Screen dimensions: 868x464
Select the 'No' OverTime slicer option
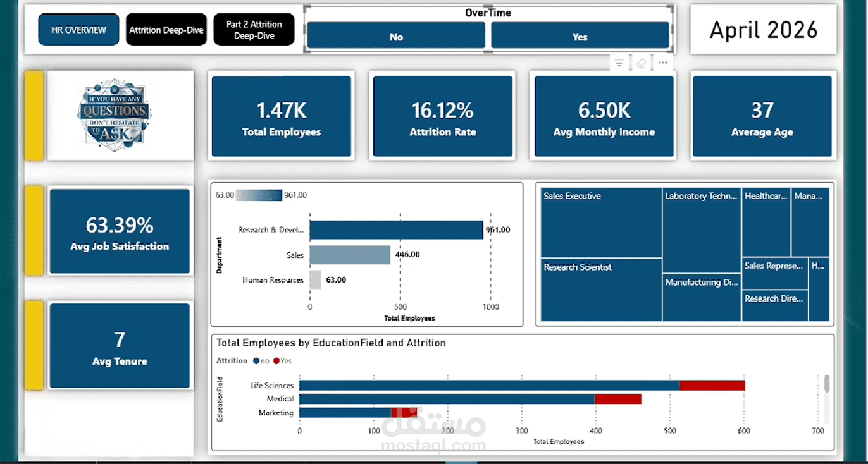pos(396,37)
